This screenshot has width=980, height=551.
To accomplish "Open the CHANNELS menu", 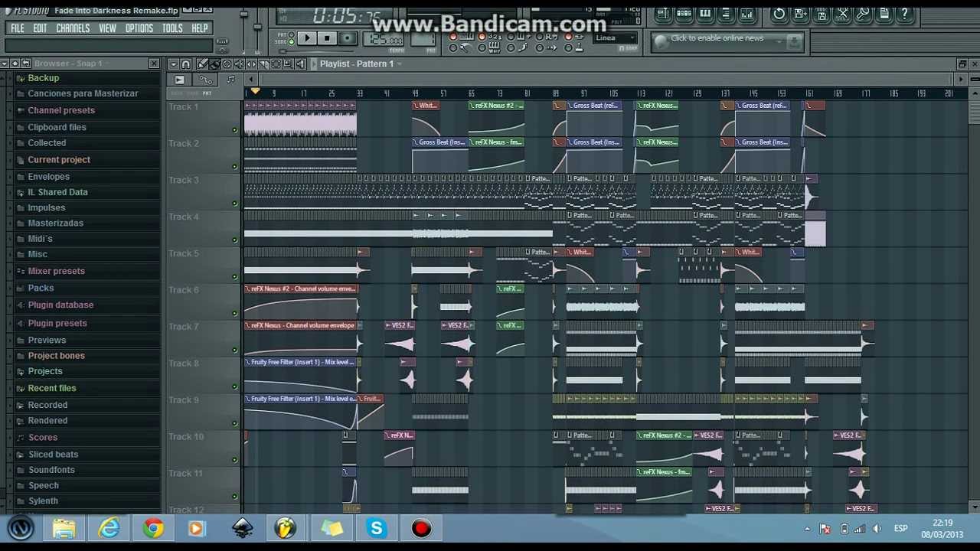I will [73, 28].
